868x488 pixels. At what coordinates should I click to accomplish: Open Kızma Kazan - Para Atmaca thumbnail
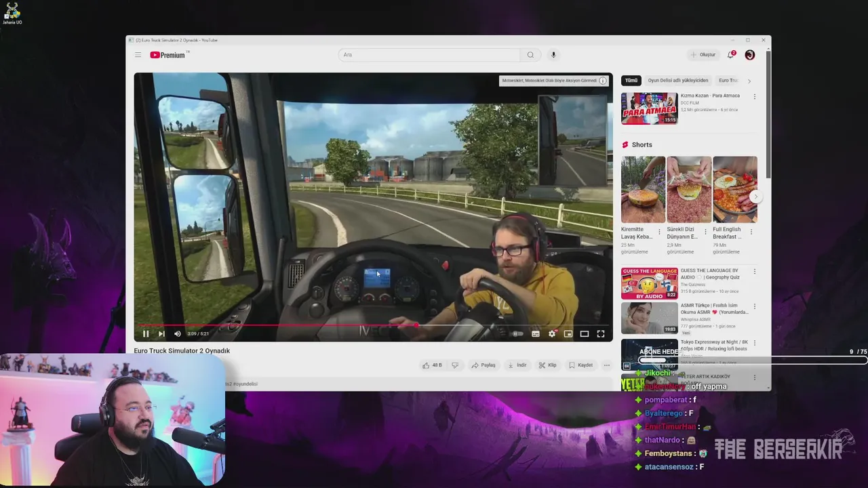pyautogui.click(x=649, y=108)
